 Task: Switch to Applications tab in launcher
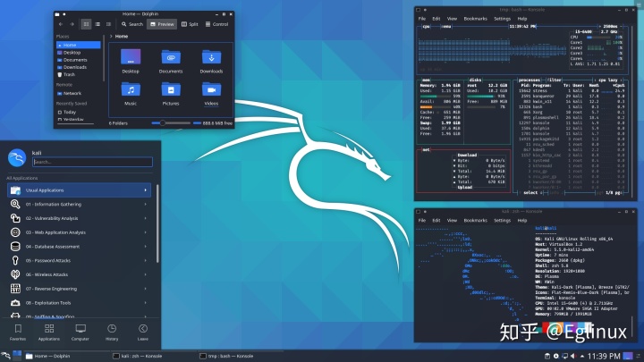click(49, 333)
